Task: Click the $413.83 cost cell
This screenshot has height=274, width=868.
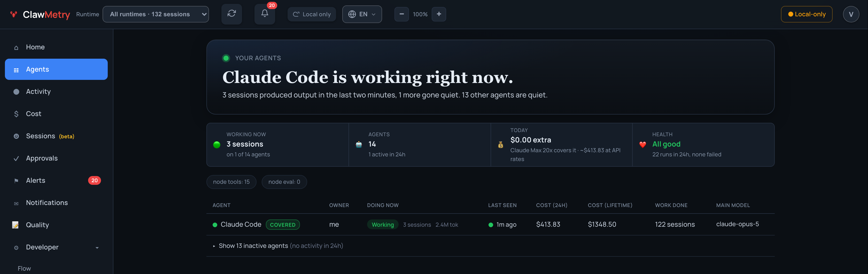Action: 548,224
